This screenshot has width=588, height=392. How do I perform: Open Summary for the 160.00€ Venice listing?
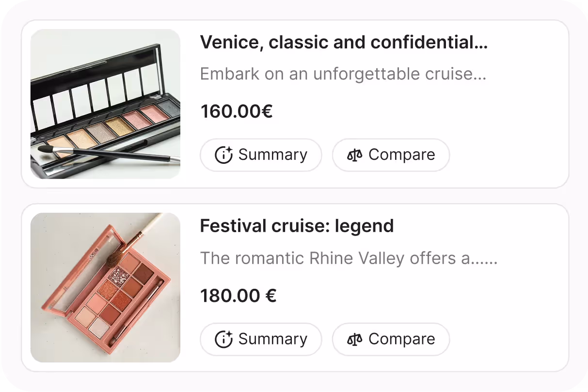point(261,155)
